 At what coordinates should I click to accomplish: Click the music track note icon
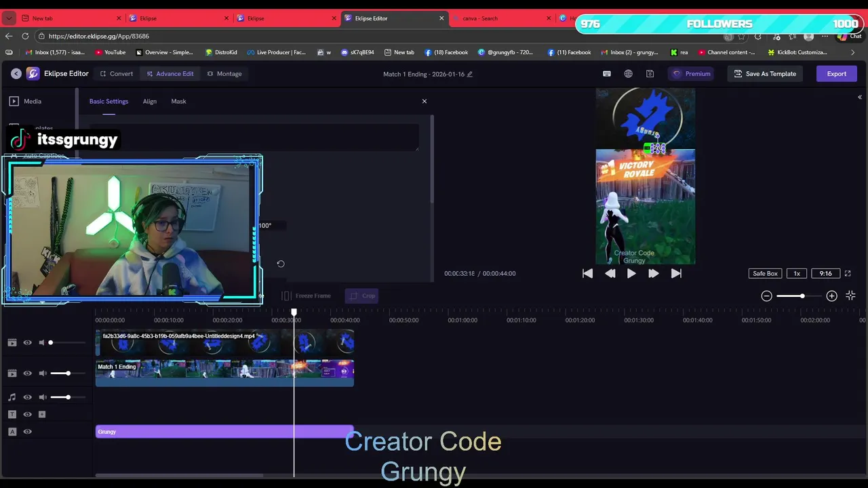pos(12,397)
